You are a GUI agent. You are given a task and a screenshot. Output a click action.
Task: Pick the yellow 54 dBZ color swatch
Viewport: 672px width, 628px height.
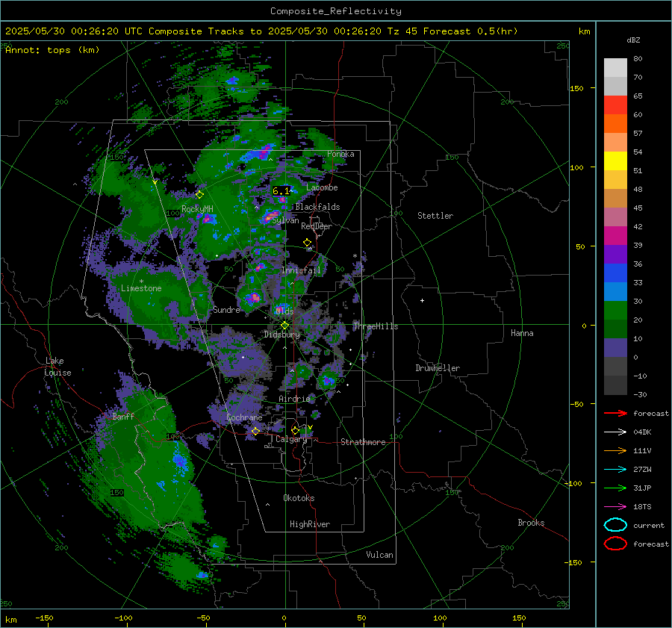click(x=615, y=161)
